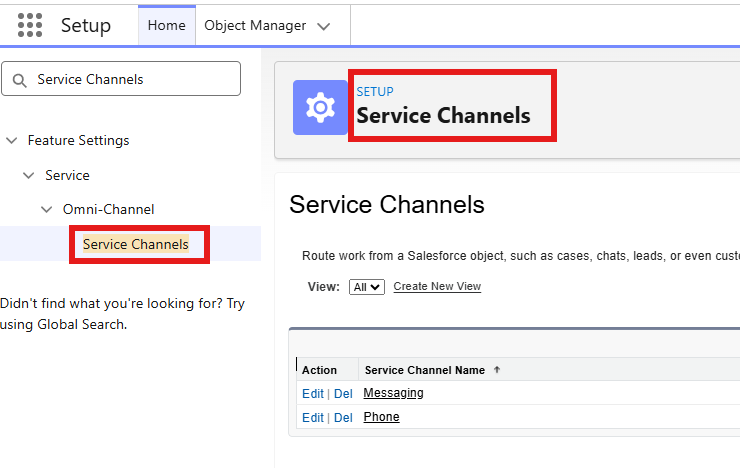Viewport: 740px width, 468px height.
Task: Click the Omni-Channel label in the tree
Action: coord(109,209)
